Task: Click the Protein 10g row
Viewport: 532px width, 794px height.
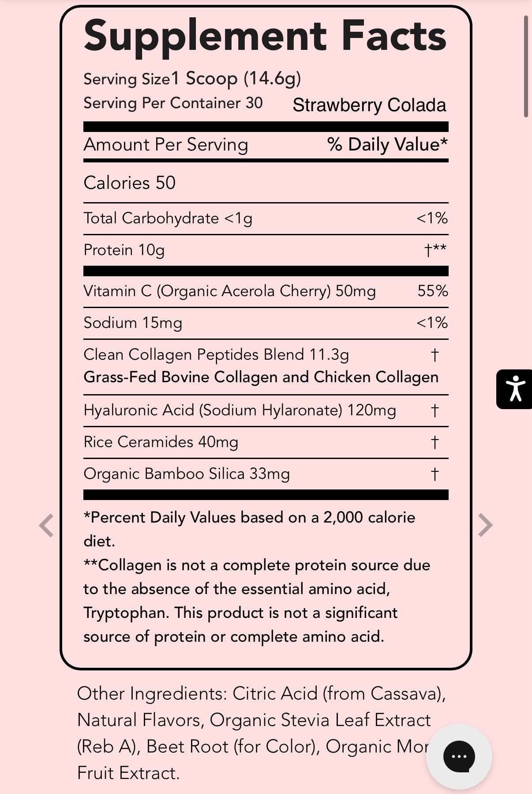Action: click(x=266, y=250)
